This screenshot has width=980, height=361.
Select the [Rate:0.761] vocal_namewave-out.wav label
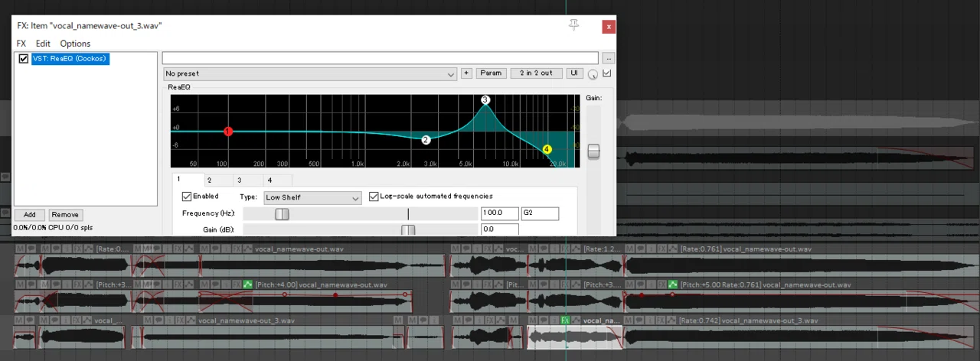[746, 249]
